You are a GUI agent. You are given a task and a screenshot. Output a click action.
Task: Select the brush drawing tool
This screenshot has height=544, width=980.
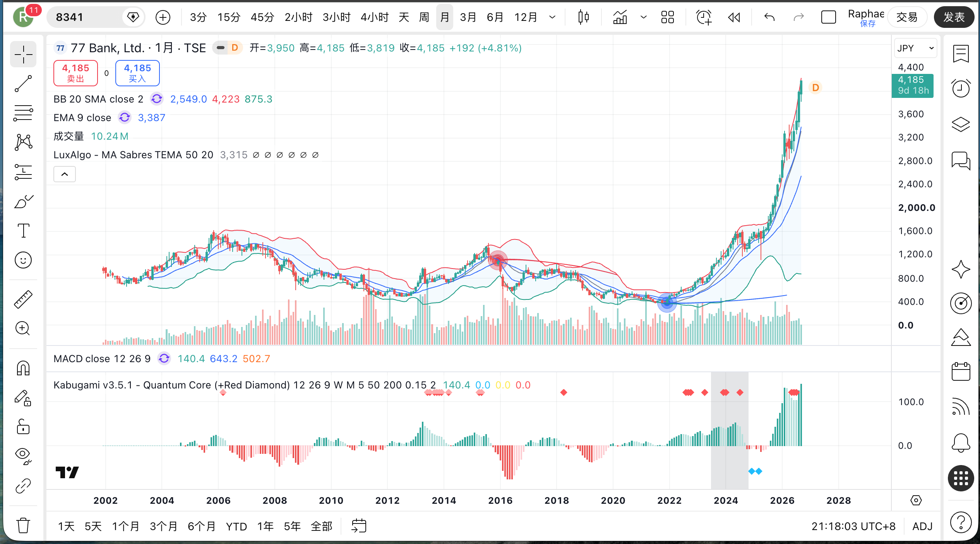(x=23, y=201)
